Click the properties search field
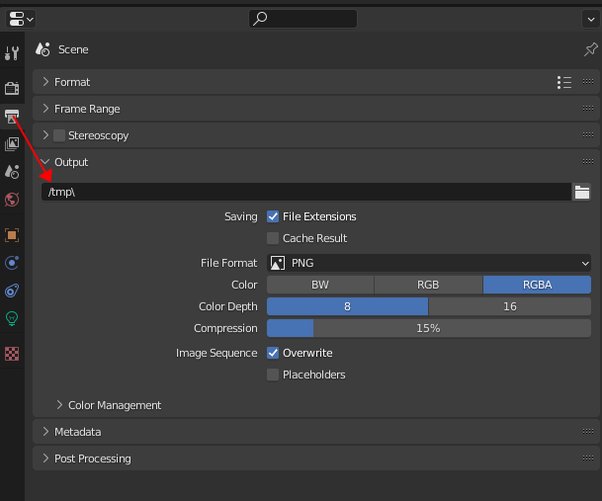Image resolution: width=602 pixels, height=501 pixels. point(303,18)
